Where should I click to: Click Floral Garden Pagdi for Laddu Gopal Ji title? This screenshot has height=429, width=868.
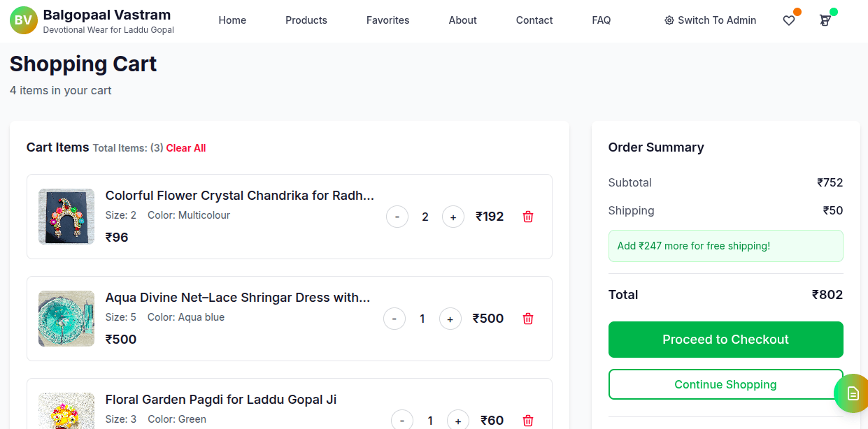click(221, 400)
